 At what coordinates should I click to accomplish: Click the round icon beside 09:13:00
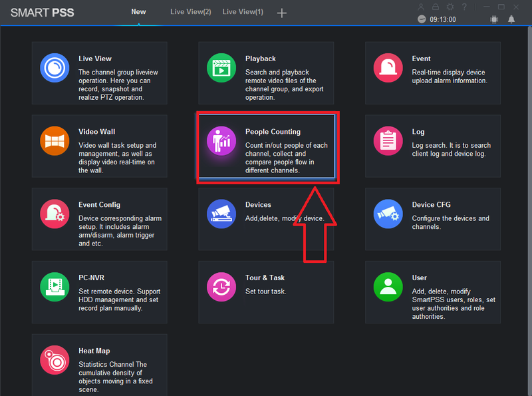pyautogui.click(x=422, y=19)
